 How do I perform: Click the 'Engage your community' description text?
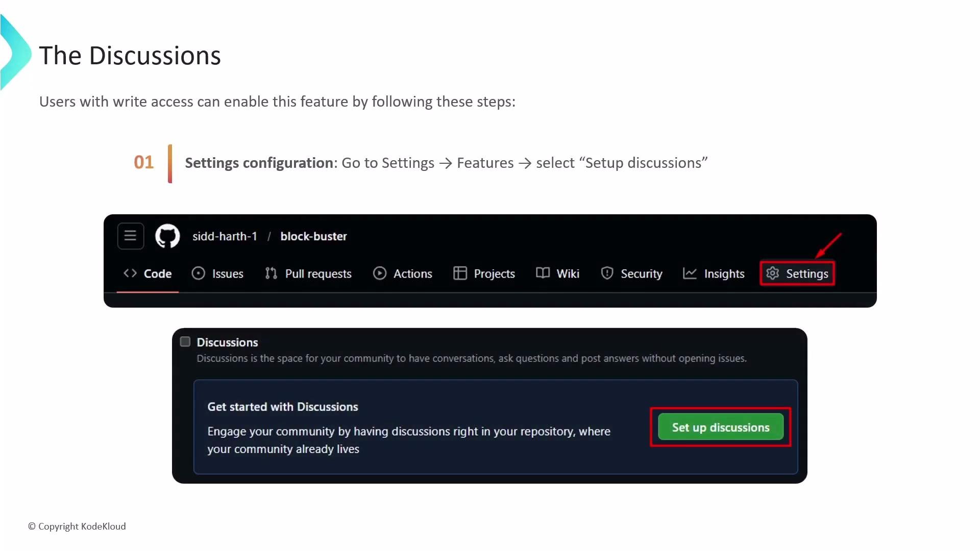click(x=409, y=440)
